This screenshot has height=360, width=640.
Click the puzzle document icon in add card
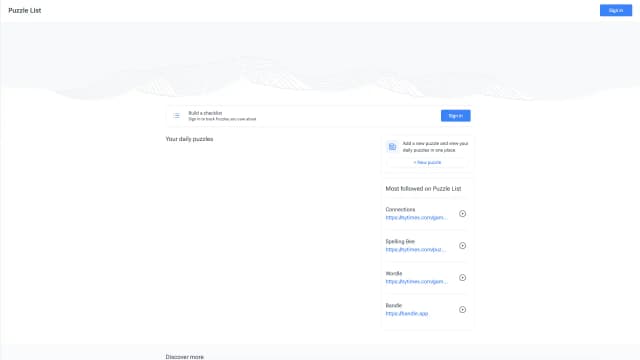(x=392, y=147)
